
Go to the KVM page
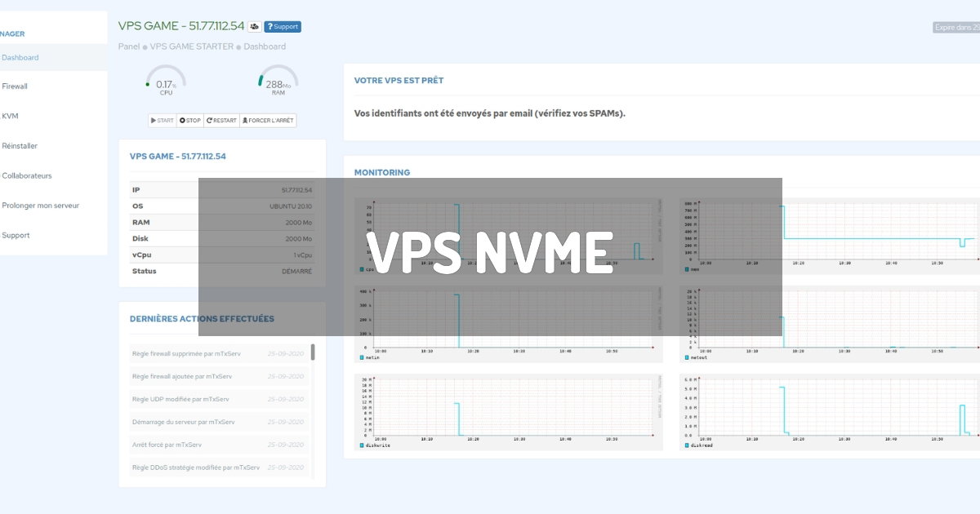click(10, 116)
